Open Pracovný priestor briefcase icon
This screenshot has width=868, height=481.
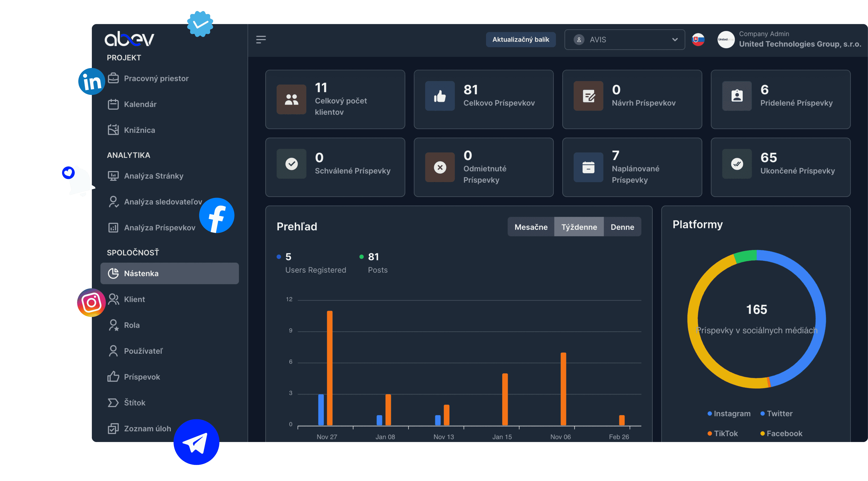[113, 78]
